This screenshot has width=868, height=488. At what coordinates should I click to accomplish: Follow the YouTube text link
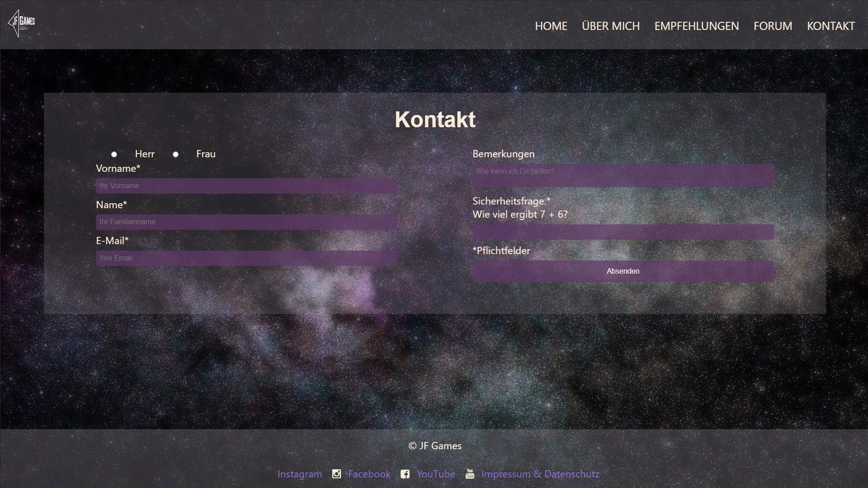tap(436, 474)
